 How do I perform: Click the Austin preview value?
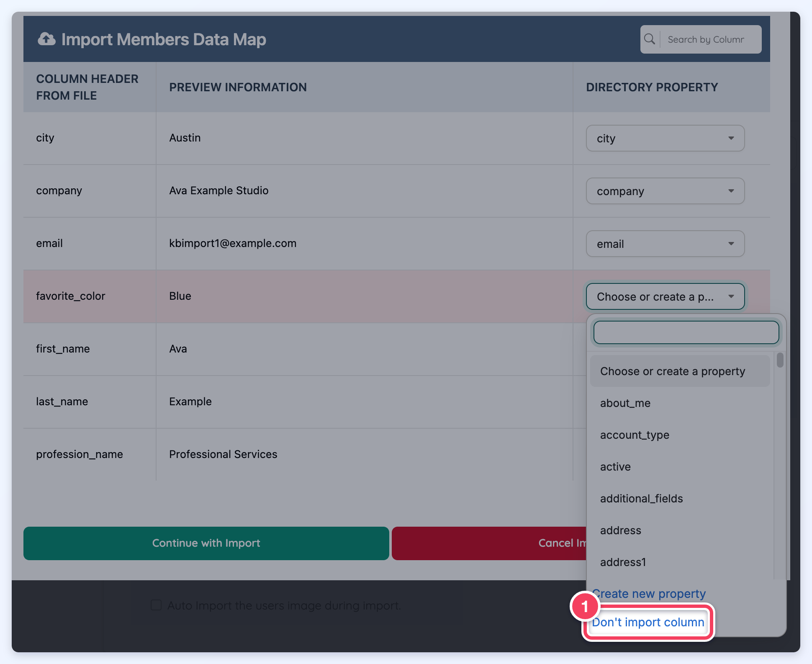click(x=185, y=138)
